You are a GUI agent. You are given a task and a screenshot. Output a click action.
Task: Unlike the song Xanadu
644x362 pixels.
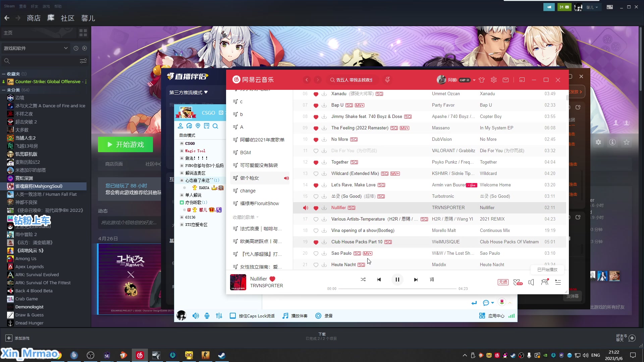pos(316,94)
